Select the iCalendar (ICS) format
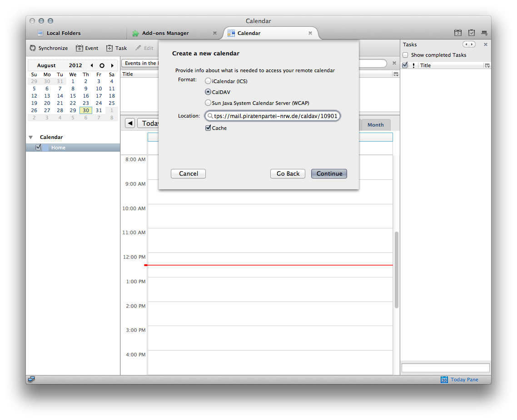 (208, 81)
